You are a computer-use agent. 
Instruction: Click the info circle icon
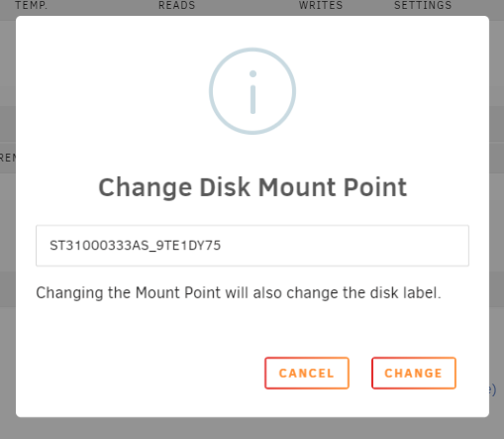click(252, 91)
